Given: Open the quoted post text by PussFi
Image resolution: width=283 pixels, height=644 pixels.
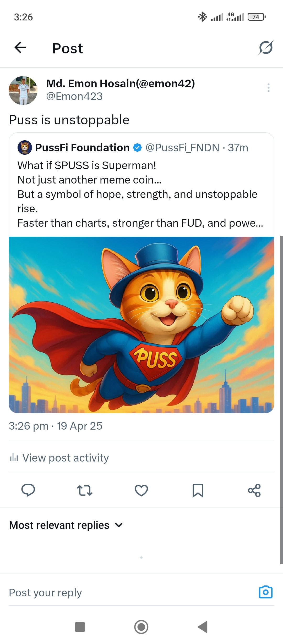Looking at the screenshot, I should coord(140,194).
